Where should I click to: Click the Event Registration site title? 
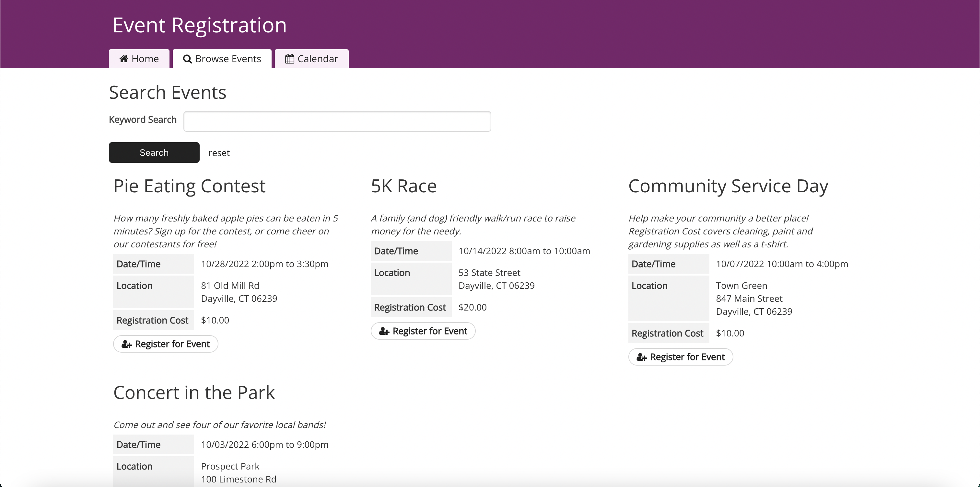point(199,26)
